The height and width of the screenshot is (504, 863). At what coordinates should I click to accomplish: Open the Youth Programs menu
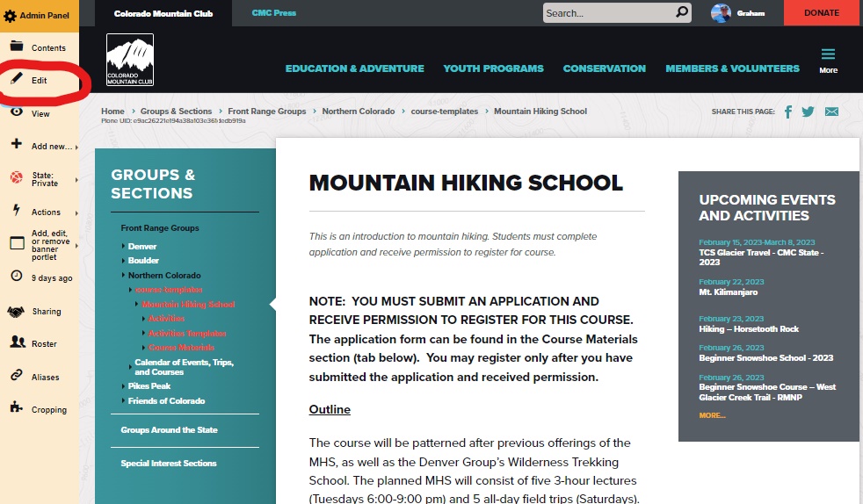[493, 68]
